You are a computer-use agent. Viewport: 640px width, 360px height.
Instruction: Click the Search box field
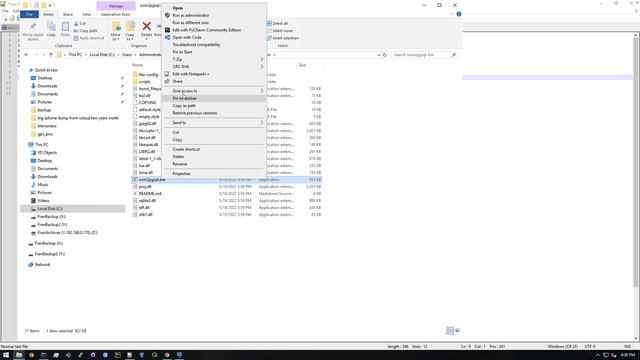click(x=424, y=55)
